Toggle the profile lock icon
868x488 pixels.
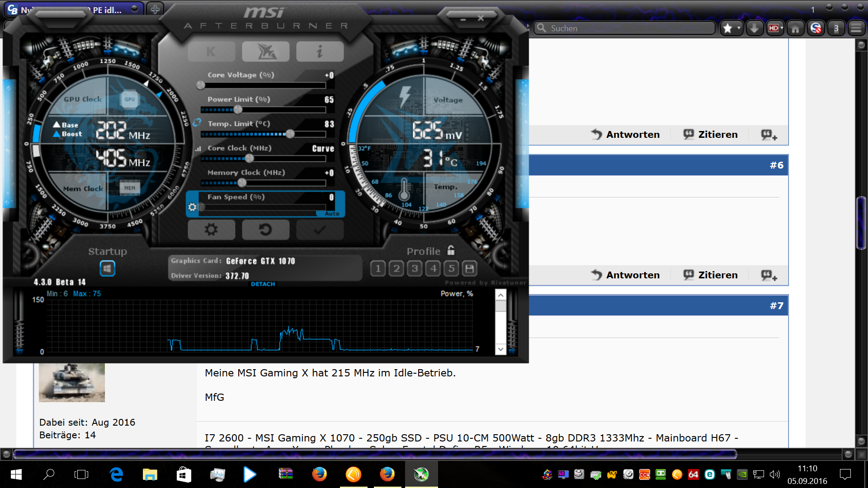(x=451, y=250)
